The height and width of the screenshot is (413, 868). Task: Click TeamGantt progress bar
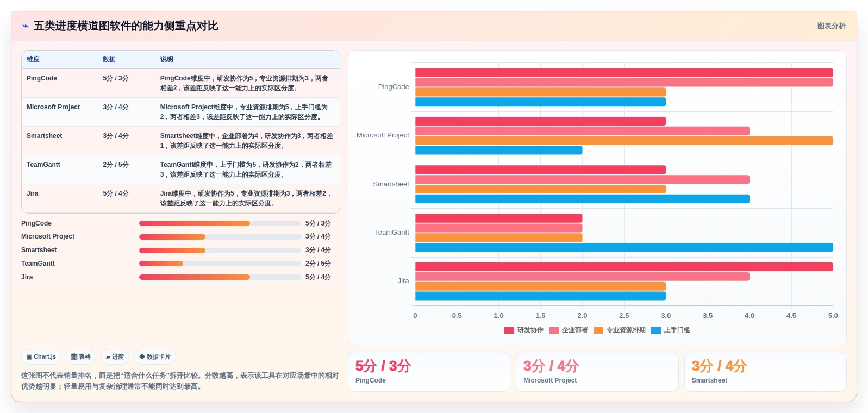220,264
